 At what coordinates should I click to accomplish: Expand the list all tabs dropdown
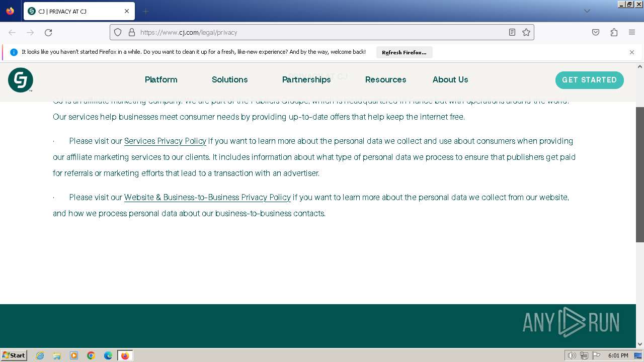click(587, 11)
